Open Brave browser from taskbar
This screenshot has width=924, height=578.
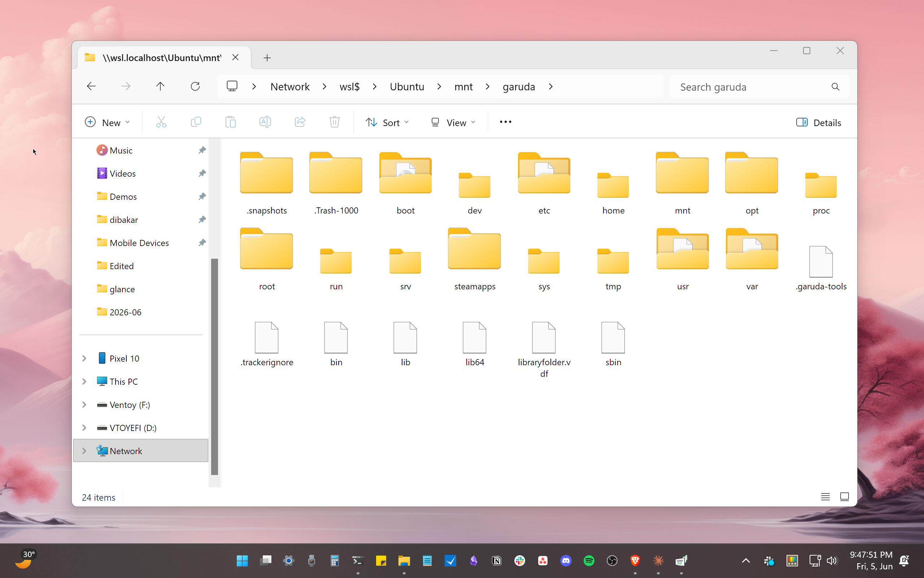(x=635, y=561)
